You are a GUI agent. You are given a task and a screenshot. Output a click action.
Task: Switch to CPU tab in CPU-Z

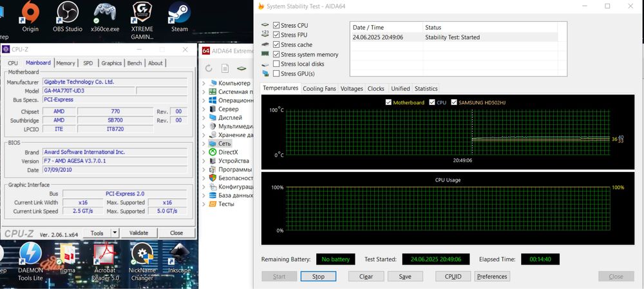[13, 63]
